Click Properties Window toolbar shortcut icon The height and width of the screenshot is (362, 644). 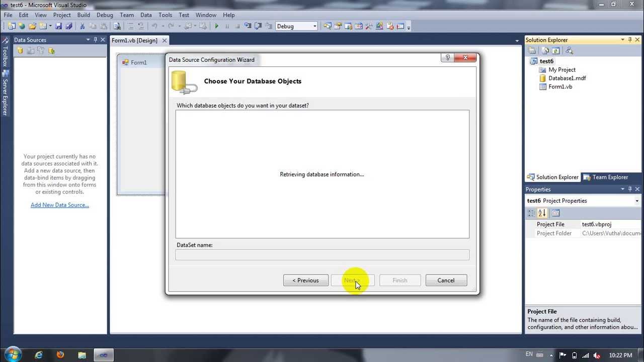click(338, 26)
